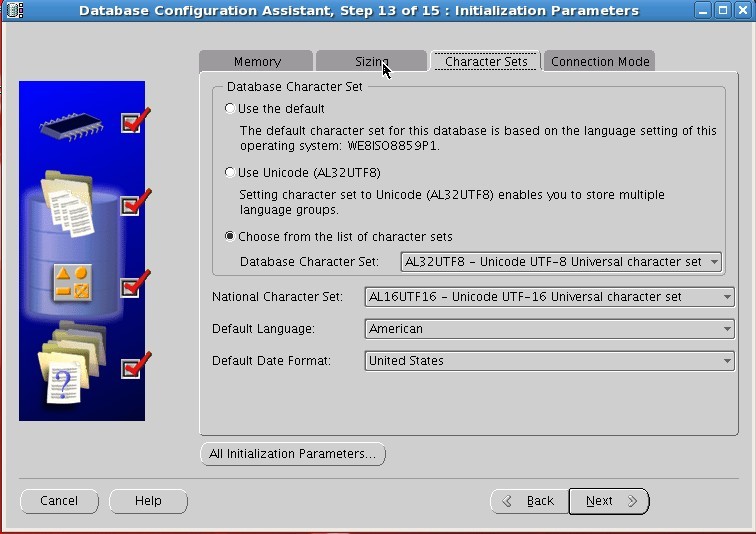Select Use Unicode (AL32UTF8) option
The height and width of the screenshot is (534, 756).
coord(230,173)
